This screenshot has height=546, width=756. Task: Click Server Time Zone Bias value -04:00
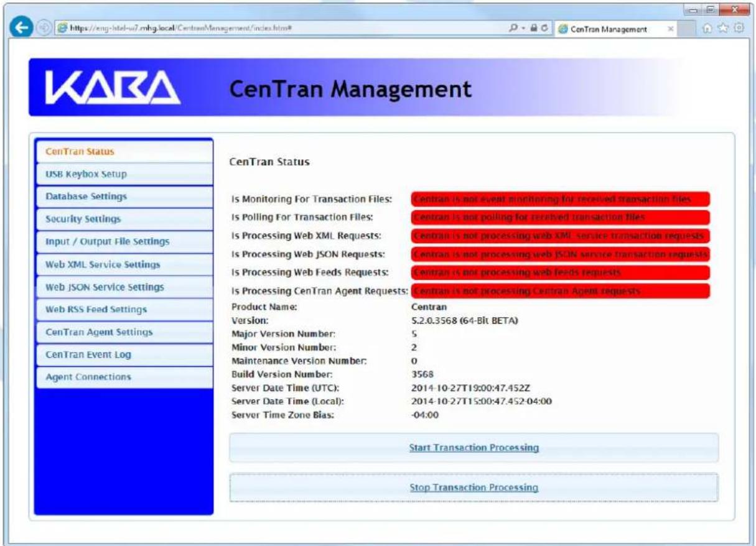pos(425,415)
